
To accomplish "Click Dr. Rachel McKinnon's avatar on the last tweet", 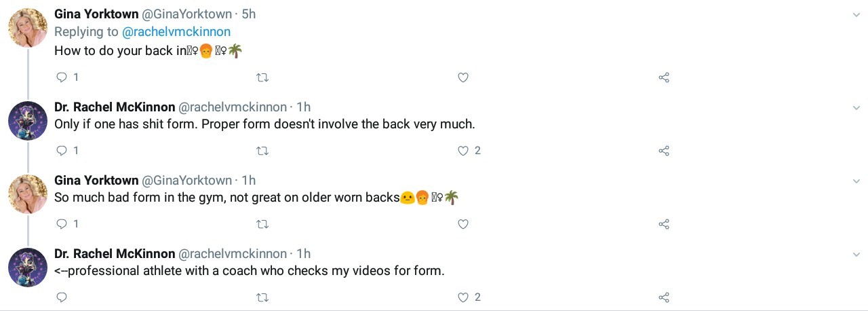I will 27,267.
